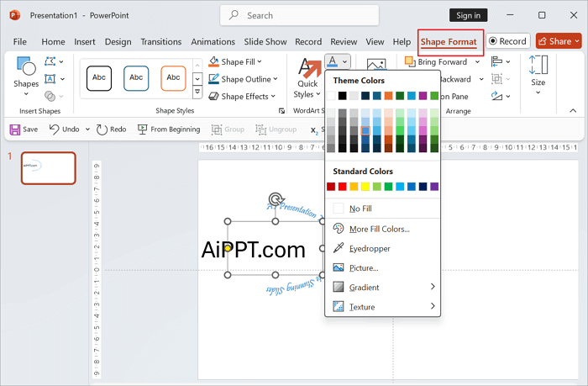The width and height of the screenshot is (588, 386).
Task: Expand the Shape Outline dropdown
Action: tap(276, 79)
